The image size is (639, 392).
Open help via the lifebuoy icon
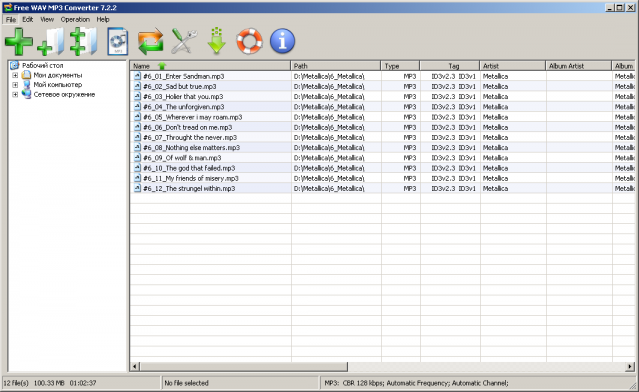[x=249, y=41]
